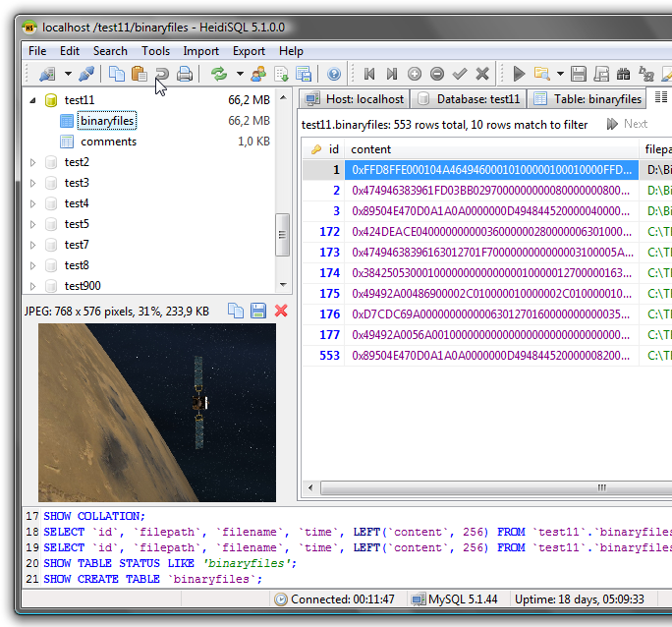Run query with the Execute play icon

[x=519, y=74]
